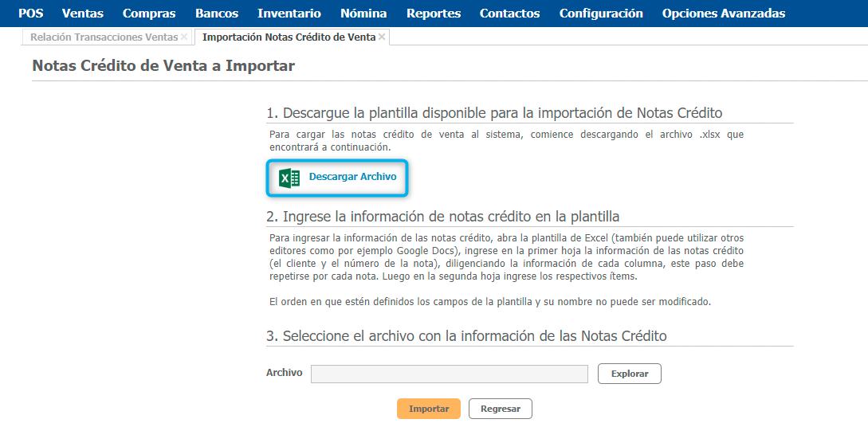Open the Opciones Avanzadas menu
The height and width of the screenshot is (427, 868).
(x=724, y=14)
